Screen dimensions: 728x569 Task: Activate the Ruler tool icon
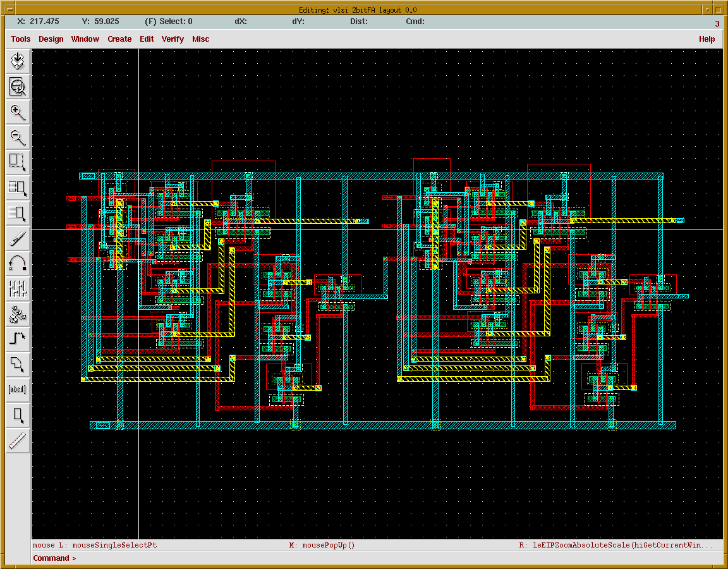click(x=18, y=441)
